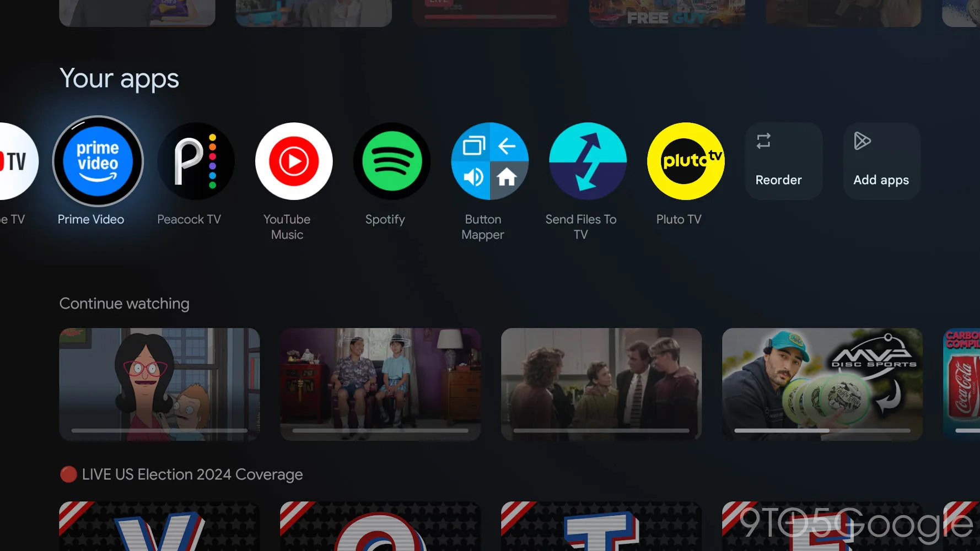980x551 pixels.
Task: Launch Send Files To TV app
Action: 588,161
